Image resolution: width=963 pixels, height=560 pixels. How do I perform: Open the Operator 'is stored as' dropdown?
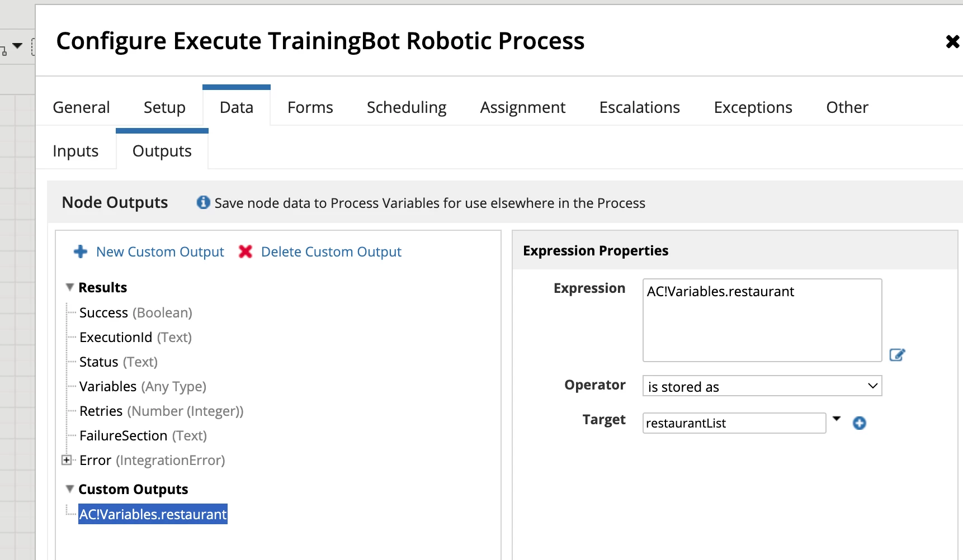pos(762,386)
